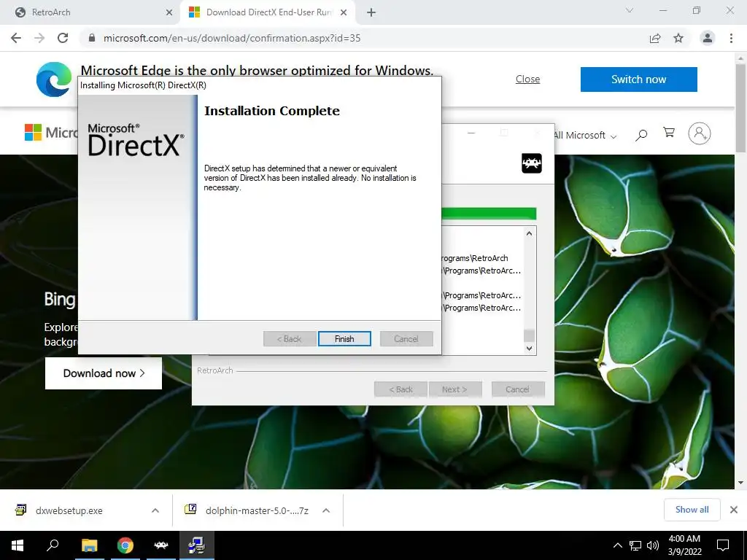Click Back in the RetroArch installer window
The height and width of the screenshot is (560, 747).
click(x=401, y=389)
